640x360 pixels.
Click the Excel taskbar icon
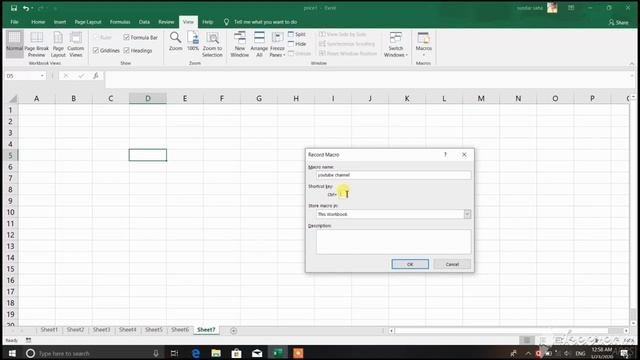278,353
